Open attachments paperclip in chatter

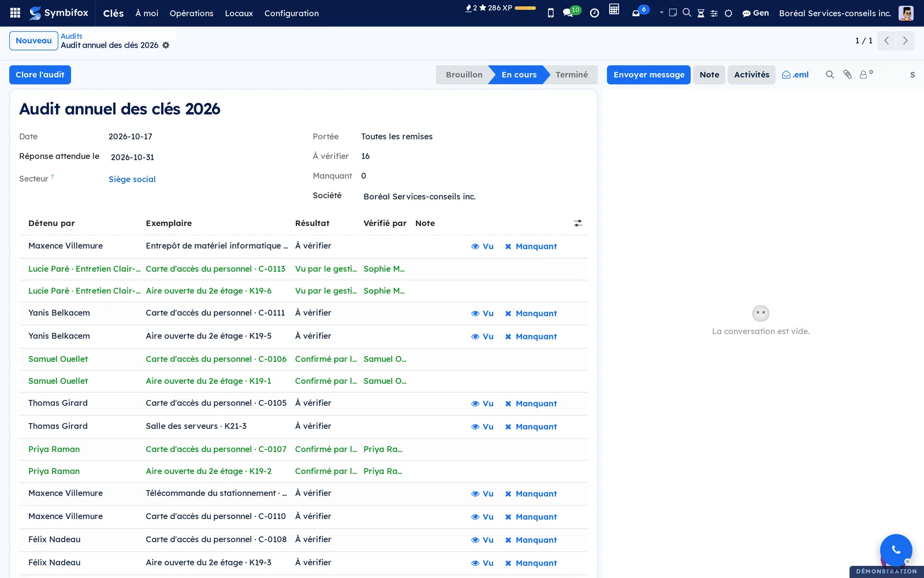pos(847,75)
